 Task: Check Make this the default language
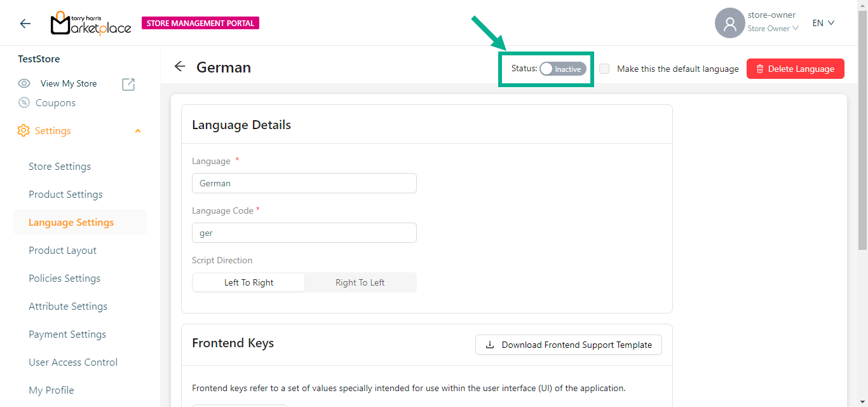click(x=604, y=69)
